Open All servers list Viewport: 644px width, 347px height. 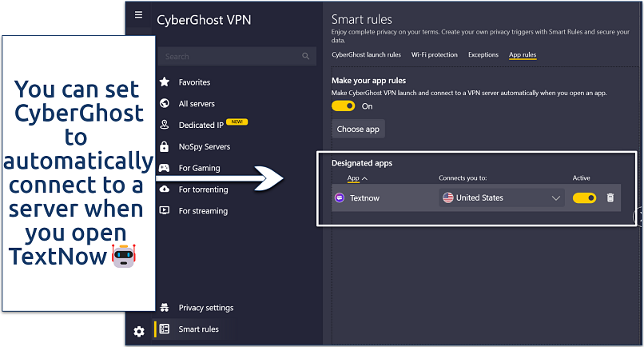pyautogui.click(x=197, y=104)
